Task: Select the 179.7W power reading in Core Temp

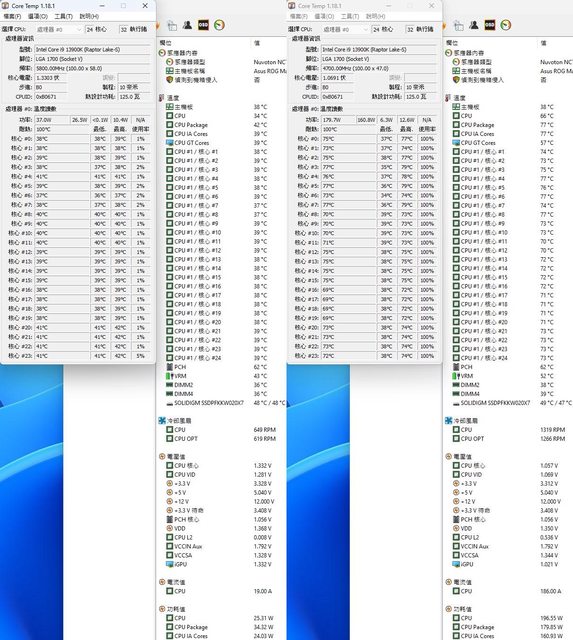Action: tap(338, 120)
